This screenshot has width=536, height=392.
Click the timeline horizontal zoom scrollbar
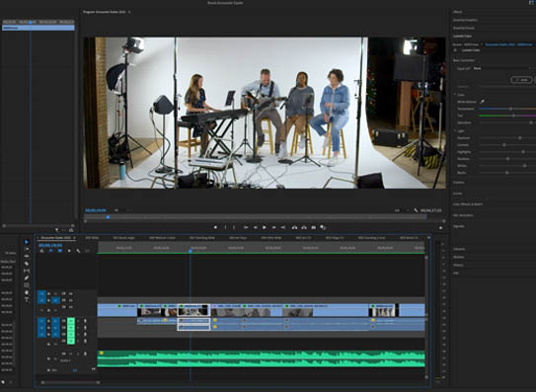click(70, 382)
